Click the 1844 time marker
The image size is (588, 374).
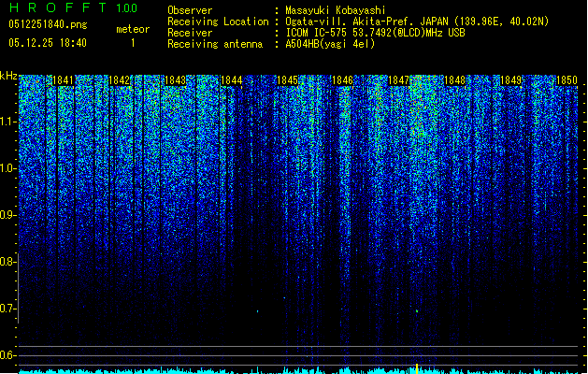coord(232,80)
